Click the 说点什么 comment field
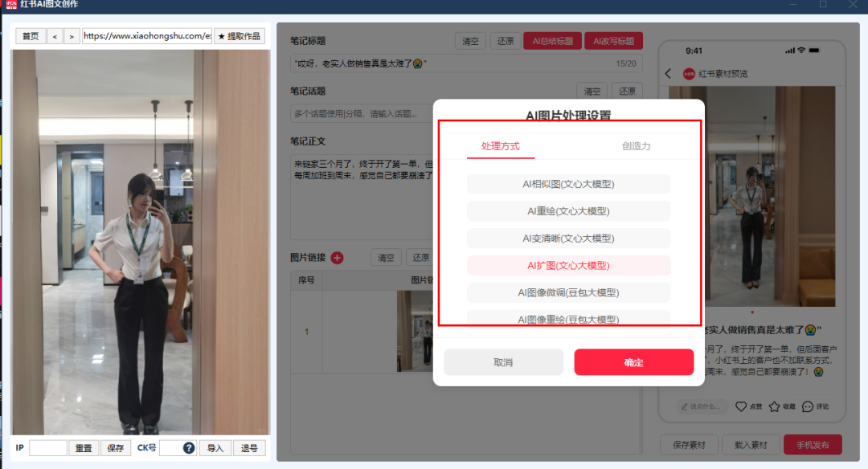This screenshot has height=469, width=868. point(701,406)
